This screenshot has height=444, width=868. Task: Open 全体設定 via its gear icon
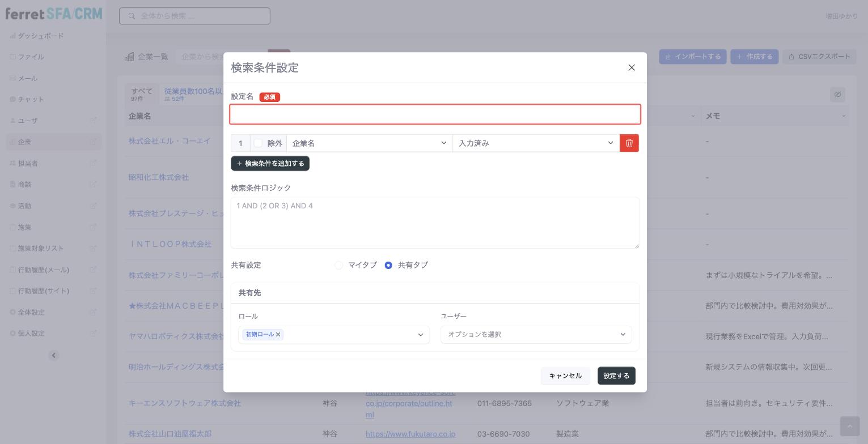point(12,312)
